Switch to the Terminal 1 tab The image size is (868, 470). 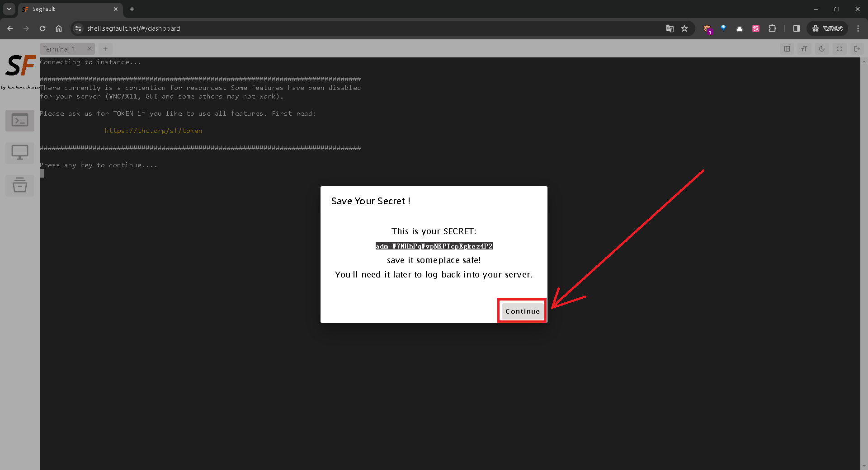(59, 49)
